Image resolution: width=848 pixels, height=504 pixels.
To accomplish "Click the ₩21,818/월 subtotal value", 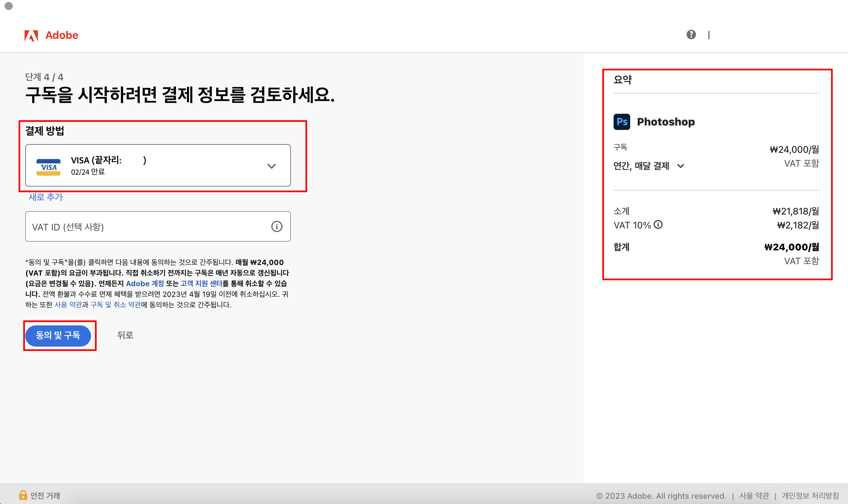I will click(x=796, y=211).
